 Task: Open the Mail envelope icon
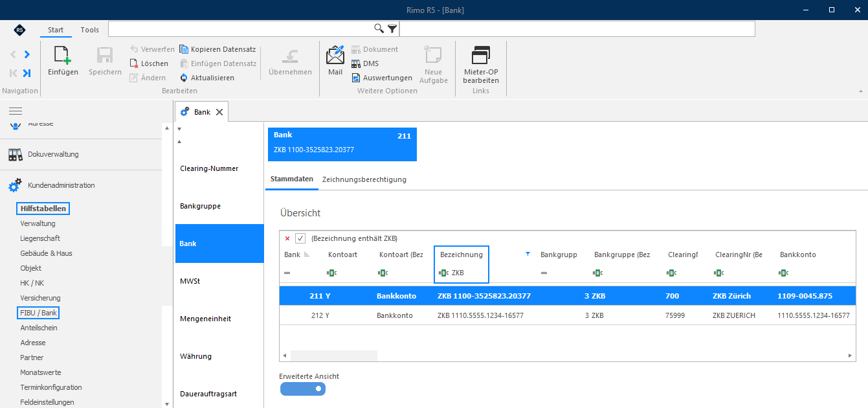[335, 54]
